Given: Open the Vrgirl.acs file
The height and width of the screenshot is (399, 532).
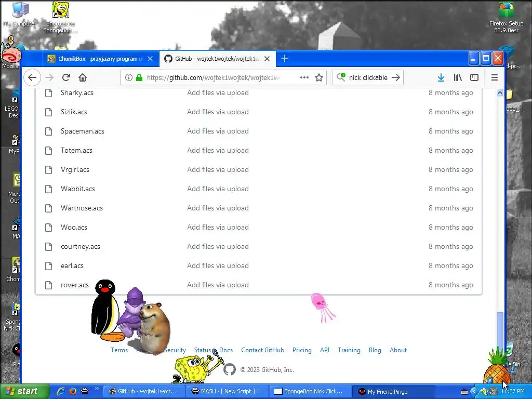Looking at the screenshot, I should [x=75, y=170].
